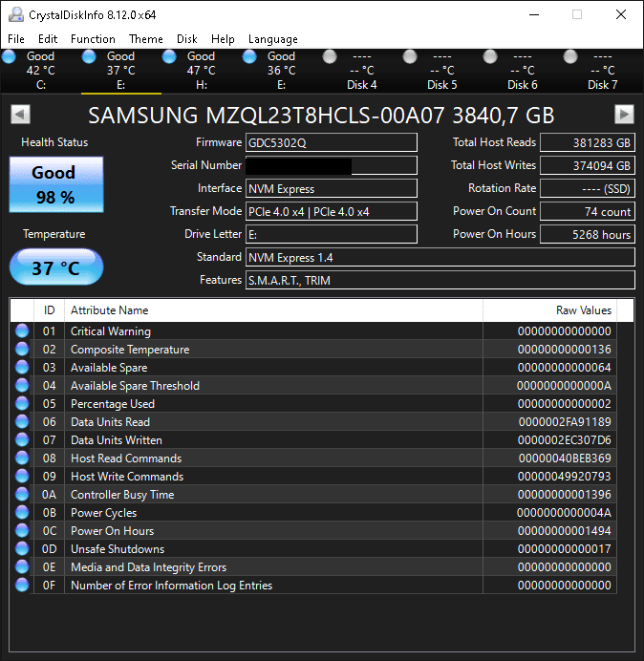Select the Disk 7 slot
Image resolution: width=644 pixels, height=661 pixels.
602,71
